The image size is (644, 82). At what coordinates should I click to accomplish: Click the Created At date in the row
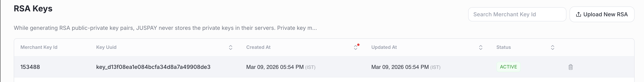coord(275,67)
